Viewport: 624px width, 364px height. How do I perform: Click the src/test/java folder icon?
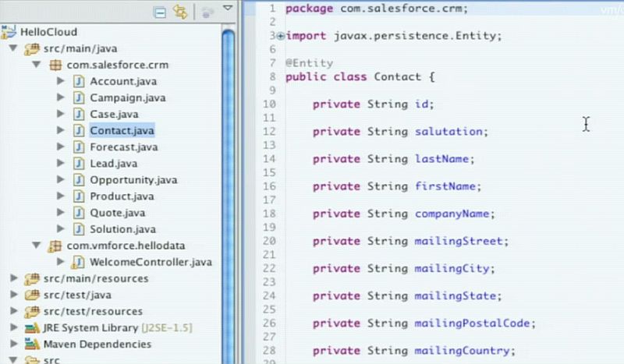pyautogui.click(x=32, y=295)
